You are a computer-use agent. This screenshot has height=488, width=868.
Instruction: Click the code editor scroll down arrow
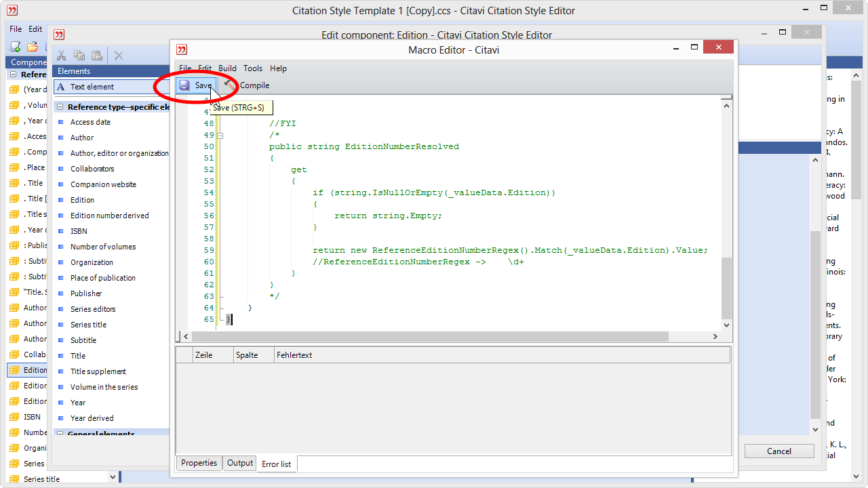pyautogui.click(x=726, y=325)
